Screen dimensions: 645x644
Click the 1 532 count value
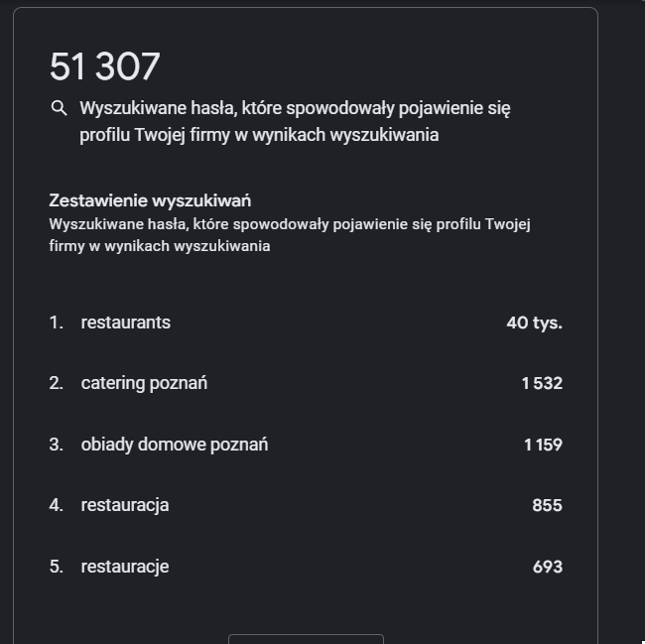tap(542, 383)
